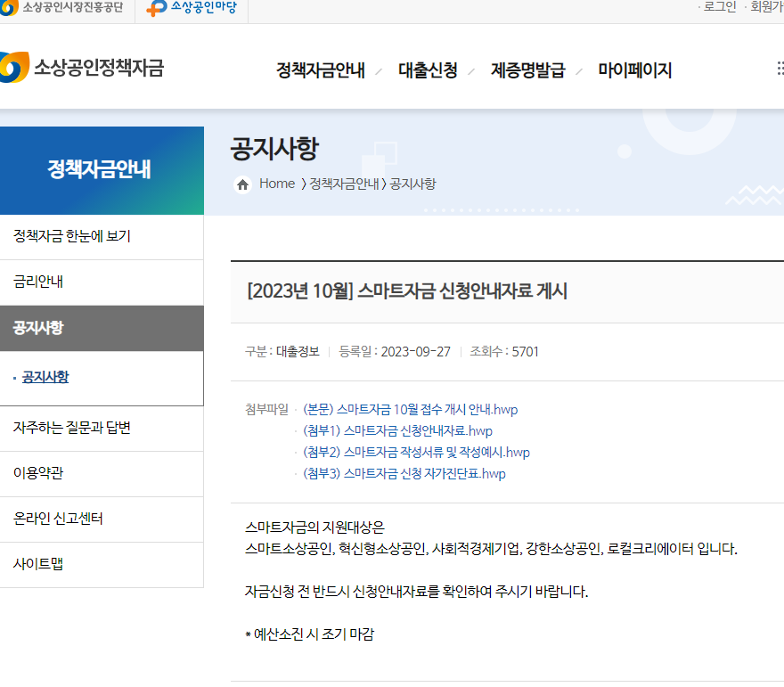Open the 제증명발급 top menu

tap(527, 70)
